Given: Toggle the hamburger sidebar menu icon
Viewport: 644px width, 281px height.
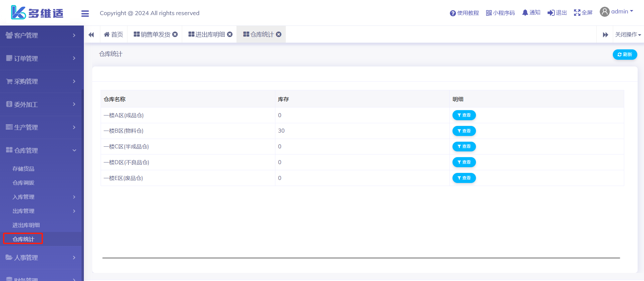Looking at the screenshot, I should [85, 13].
